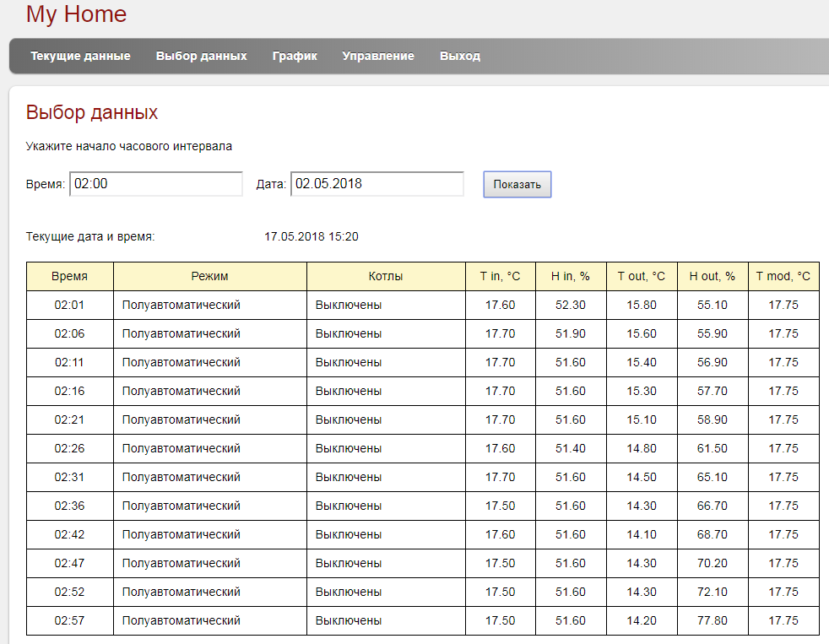Select the 02:57 time cell
Viewport: 829px width, 644px height.
point(69,620)
